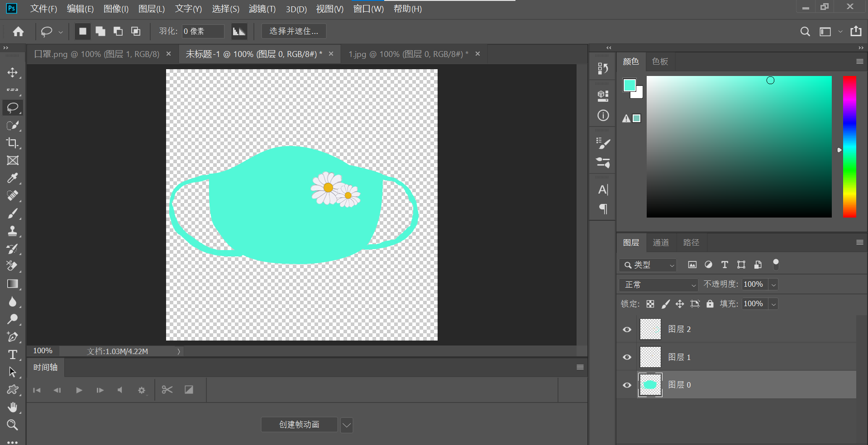The height and width of the screenshot is (445, 868).
Task: Select the Blur tool
Action: [x=12, y=302]
